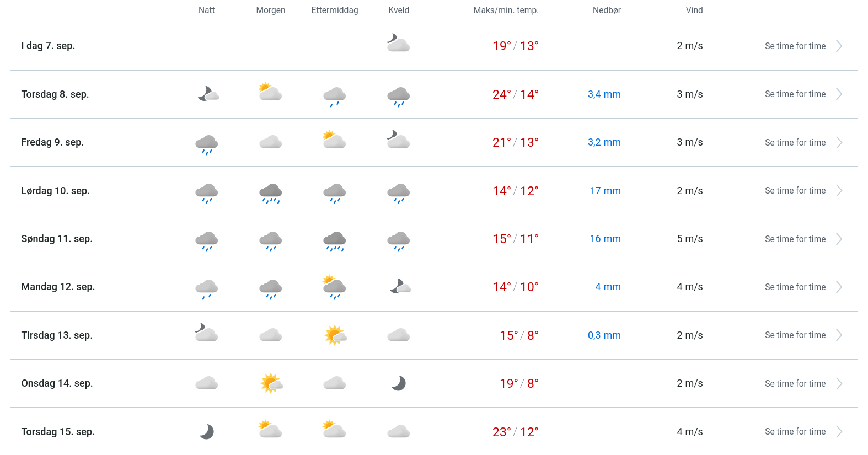Screen dimensions: 868x455
Task: Click Sunday 11. sep. afternoon heavy rain icon
Action: [335, 240]
